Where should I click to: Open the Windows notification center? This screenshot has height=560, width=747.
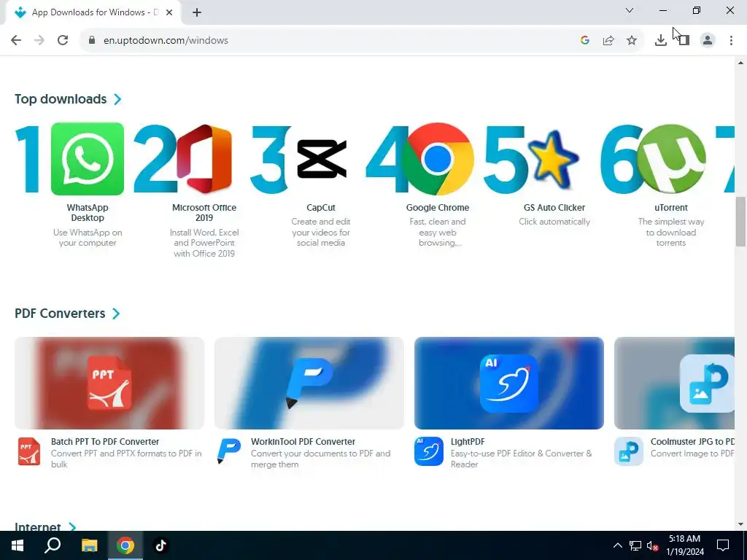coord(723,545)
